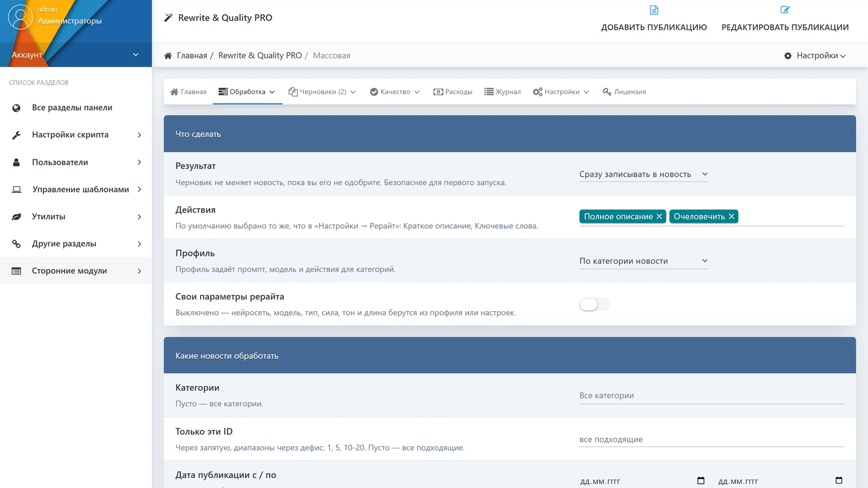Expand the Сторонние модули chevron
This screenshot has height=488, width=868.
click(139, 271)
